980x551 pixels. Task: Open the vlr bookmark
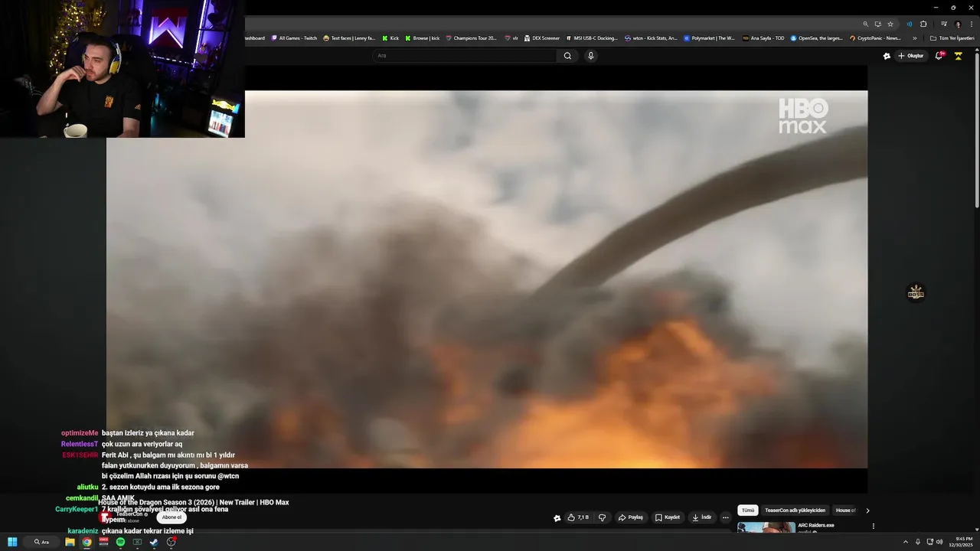pyautogui.click(x=511, y=38)
